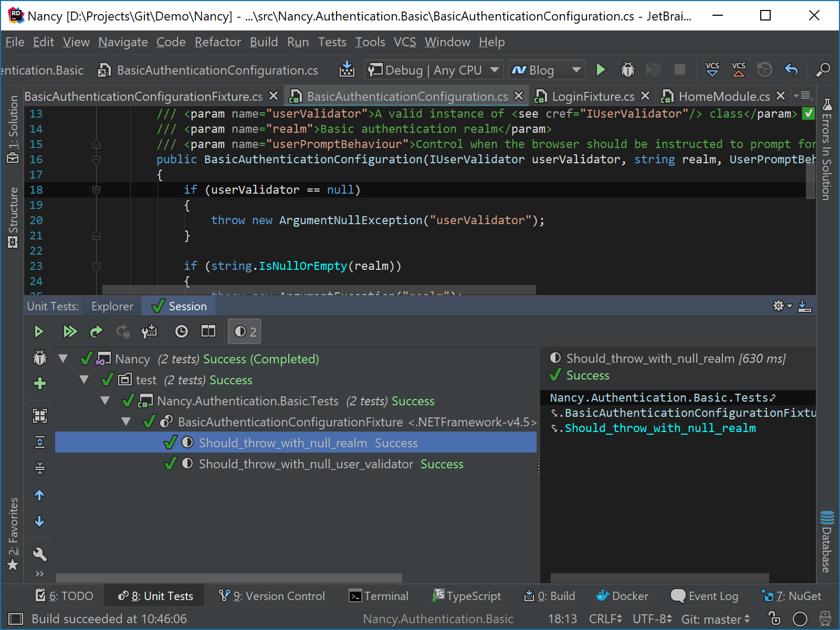Open Database side panel
This screenshot has height=630, width=840.
(x=827, y=541)
